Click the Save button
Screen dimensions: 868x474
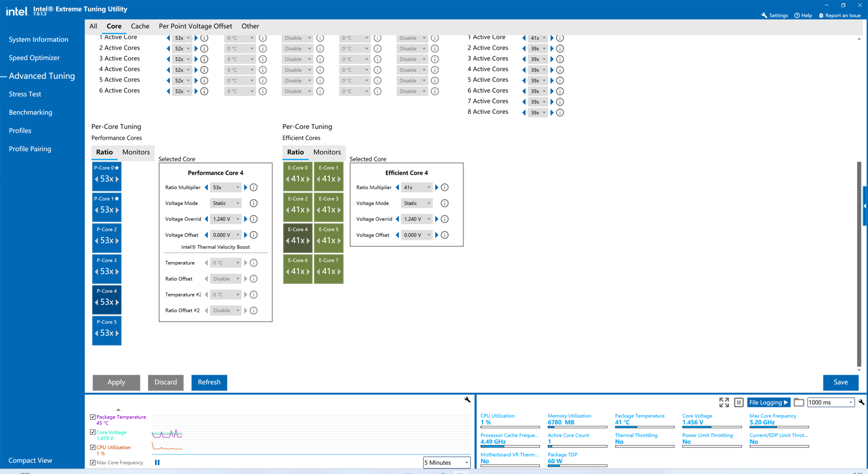pos(841,382)
